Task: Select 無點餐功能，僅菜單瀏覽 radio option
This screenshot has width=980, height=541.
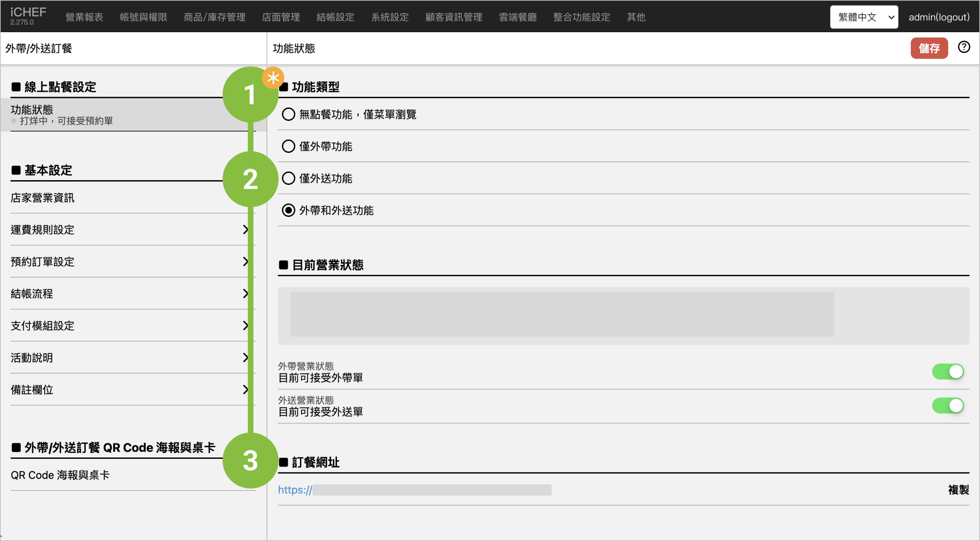Action: pos(288,114)
